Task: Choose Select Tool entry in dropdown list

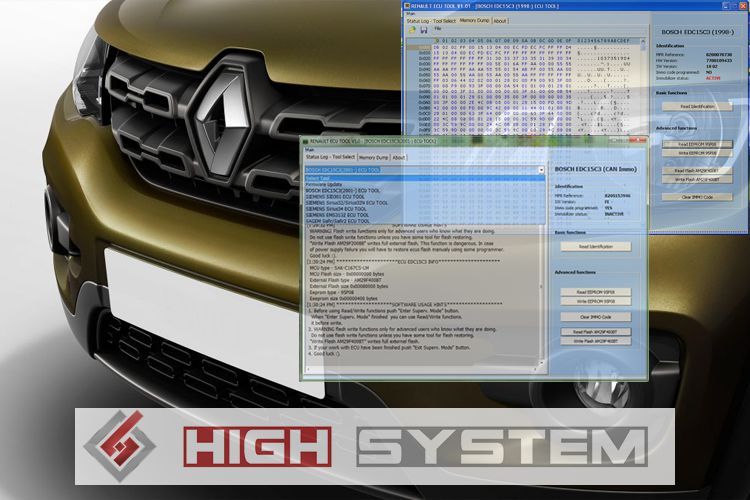Action: click(425, 178)
